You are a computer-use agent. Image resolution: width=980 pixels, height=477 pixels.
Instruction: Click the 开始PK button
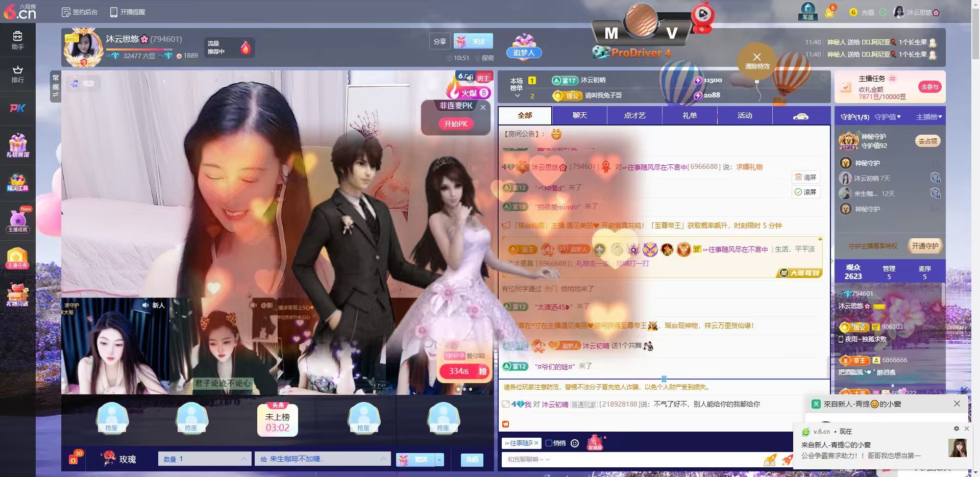pyautogui.click(x=456, y=124)
